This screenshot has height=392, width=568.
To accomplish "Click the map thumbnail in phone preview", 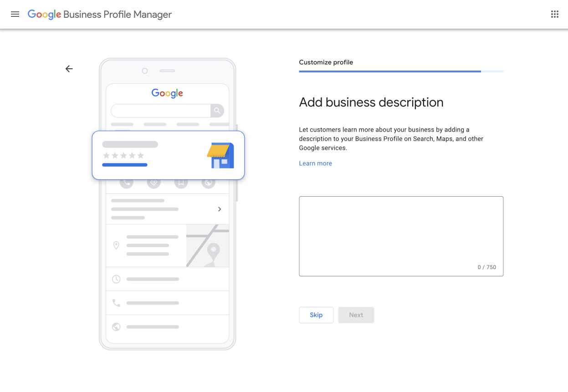I will pos(208,245).
